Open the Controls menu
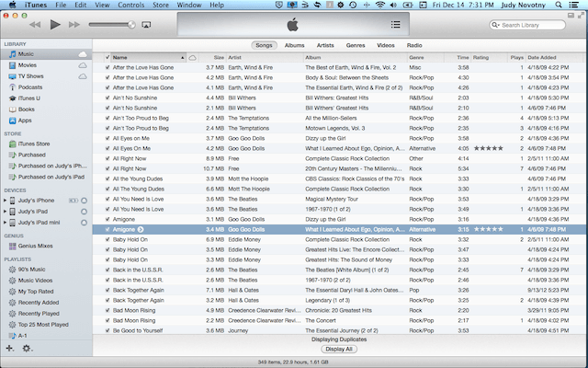The height and width of the screenshot is (368, 588). [x=130, y=5]
